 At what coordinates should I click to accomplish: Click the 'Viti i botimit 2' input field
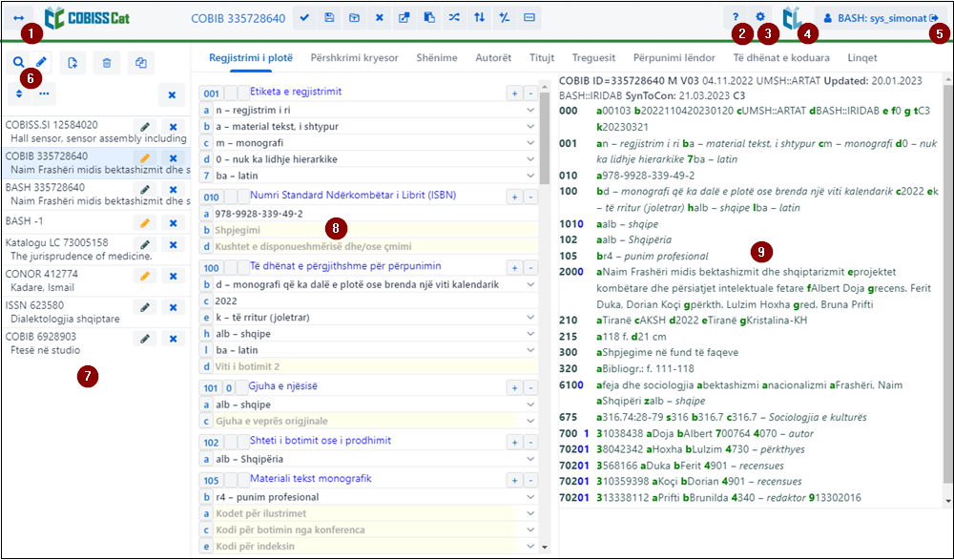(375, 366)
